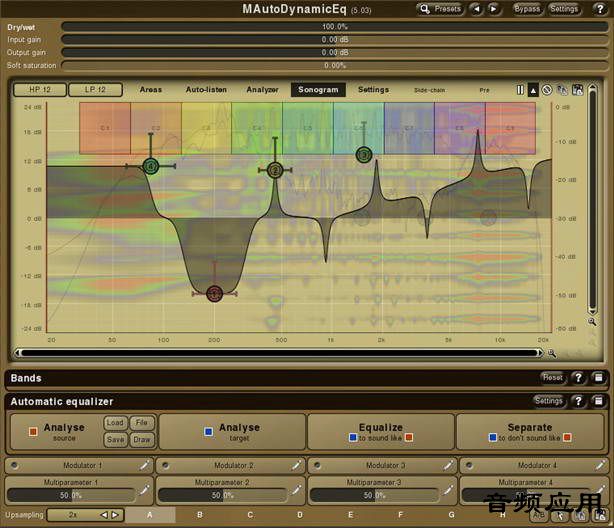Save the source analysis
614x528 pixels.
pos(115,439)
